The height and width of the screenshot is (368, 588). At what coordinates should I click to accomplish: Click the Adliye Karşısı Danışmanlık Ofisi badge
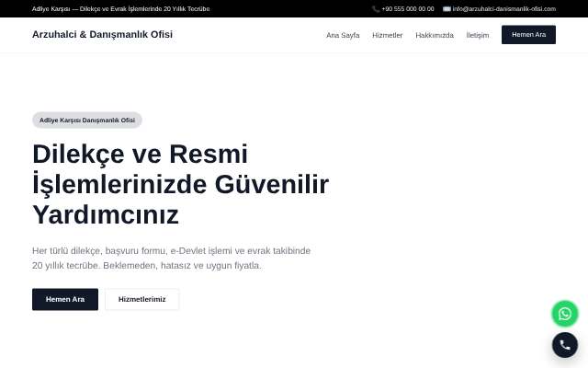tap(87, 121)
